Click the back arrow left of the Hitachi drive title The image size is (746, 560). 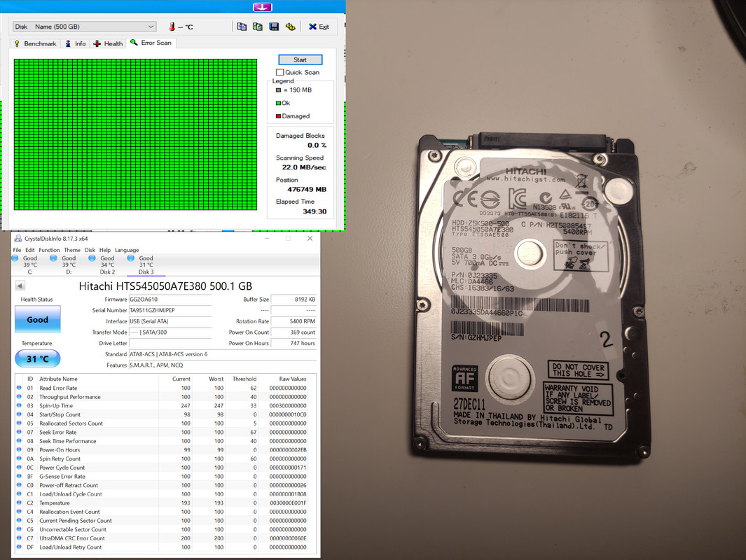20,286
